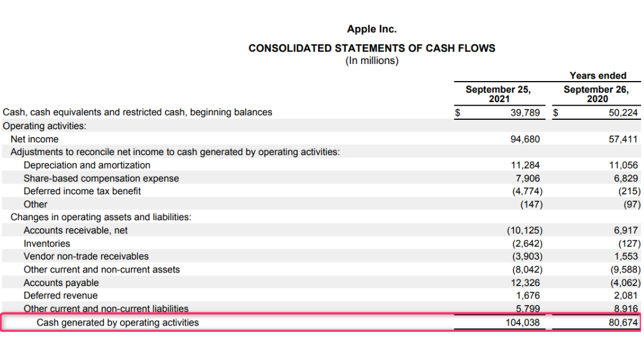Viewport: 644px width, 350px height.
Task: Click "Changes in operating assets and liabilities:" label
Action: point(101,217)
